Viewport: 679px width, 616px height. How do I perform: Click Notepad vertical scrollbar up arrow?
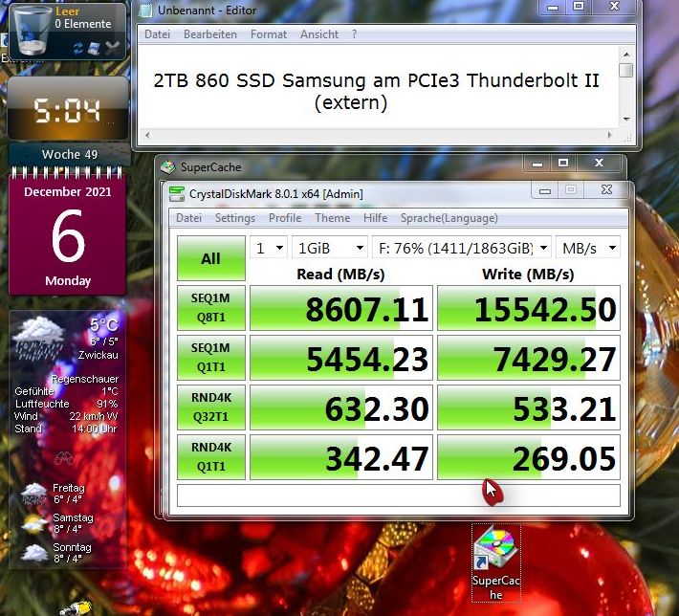[626, 55]
